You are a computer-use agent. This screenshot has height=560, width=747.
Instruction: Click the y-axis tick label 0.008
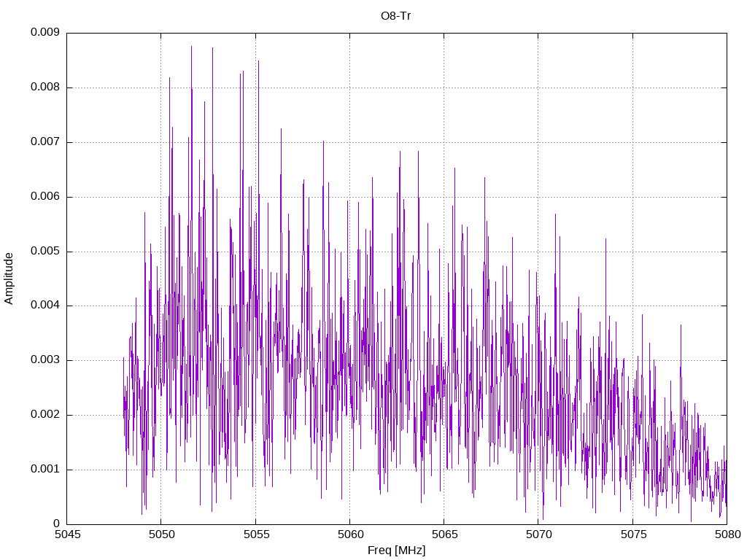44,87
